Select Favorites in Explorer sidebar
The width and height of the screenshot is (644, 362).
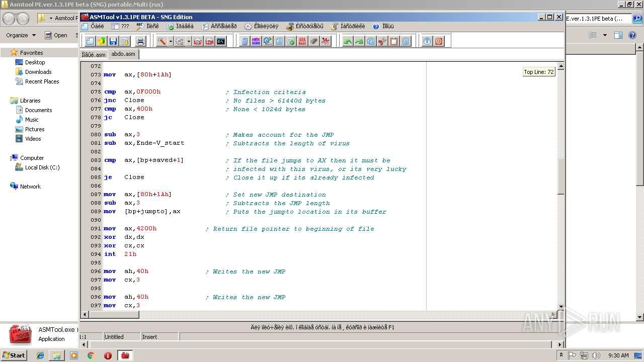coord(31,52)
